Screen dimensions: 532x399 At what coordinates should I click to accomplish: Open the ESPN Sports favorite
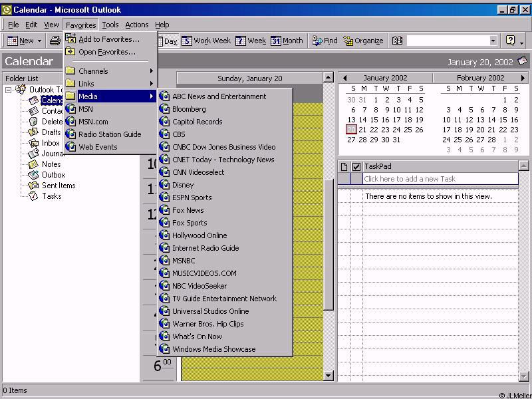click(x=192, y=198)
